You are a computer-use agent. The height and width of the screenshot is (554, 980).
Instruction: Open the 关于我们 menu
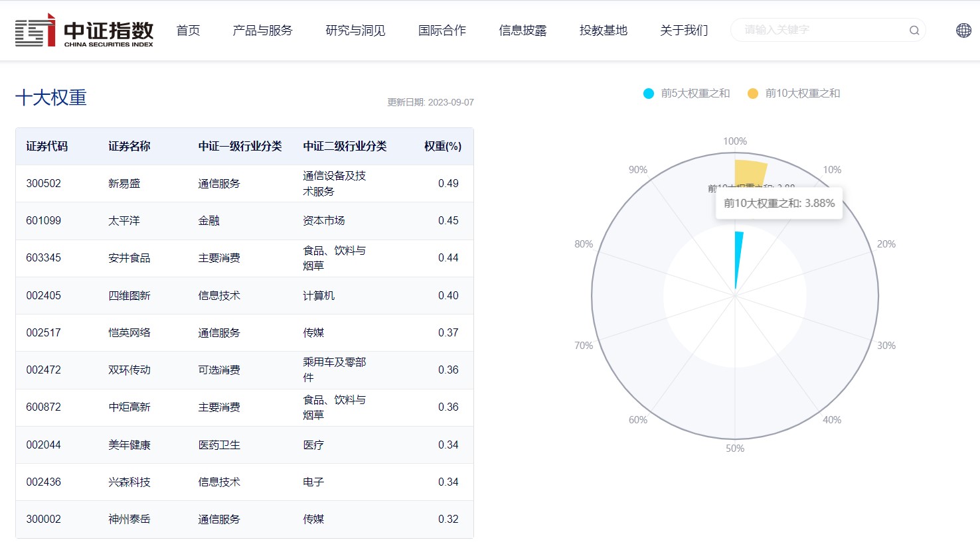click(x=684, y=31)
